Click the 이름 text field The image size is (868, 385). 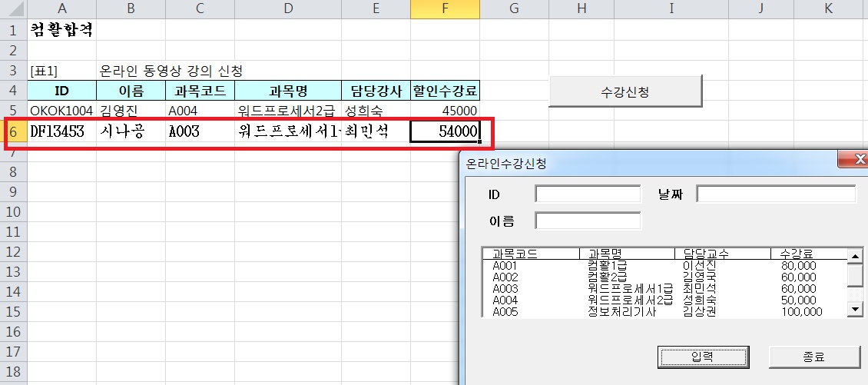[588, 221]
